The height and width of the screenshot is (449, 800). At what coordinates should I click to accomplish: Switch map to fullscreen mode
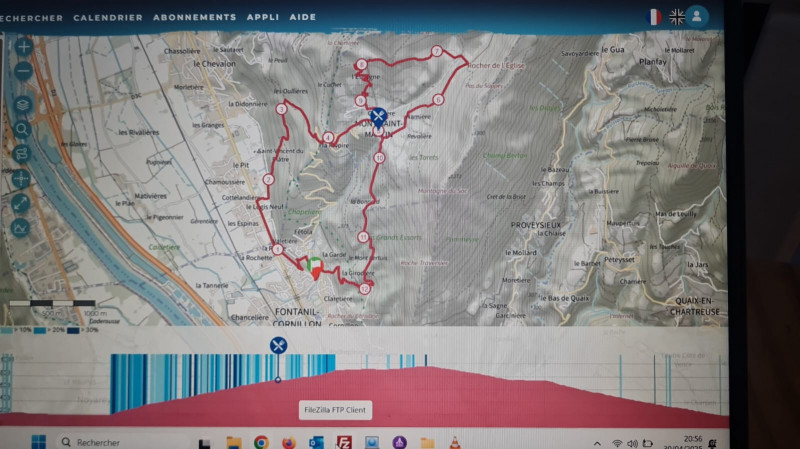23,203
